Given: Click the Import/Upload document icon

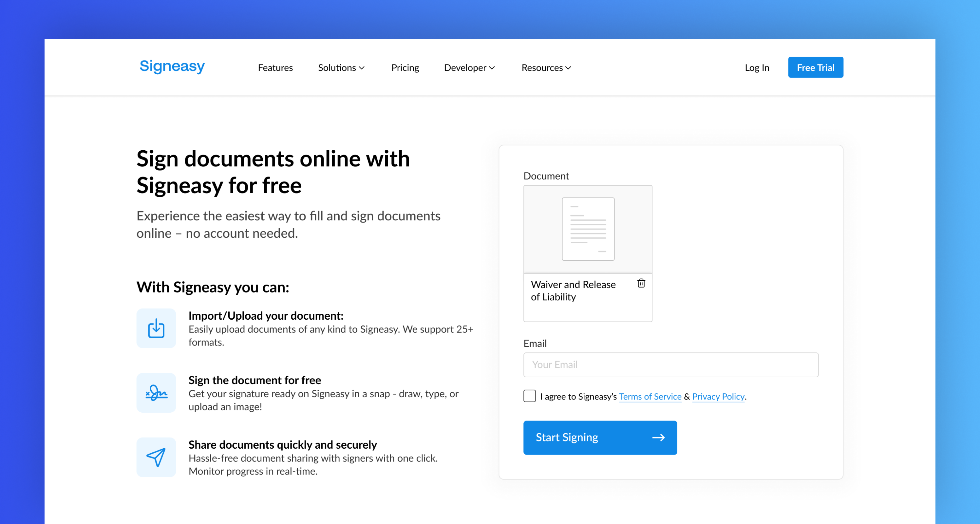Looking at the screenshot, I should click(156, 328).
